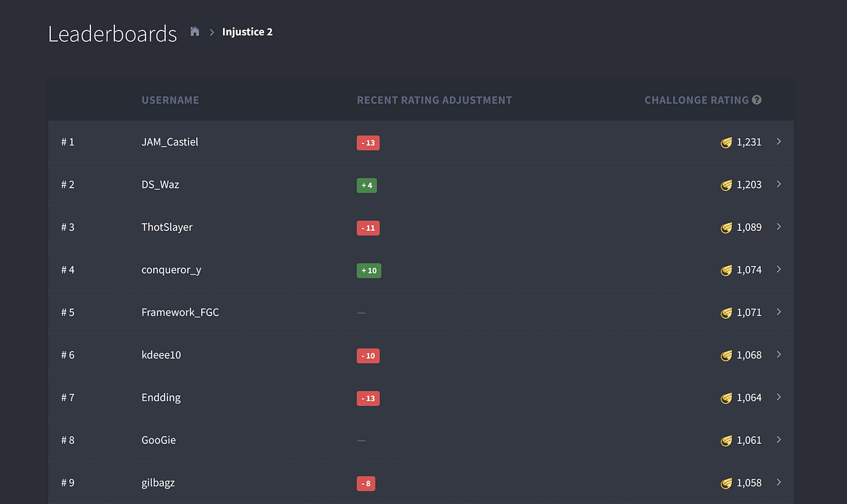Image resolution: width=847 pixels, height=504 pixels.
Task: Click the wing rating icon beside 1,231
Action: 726,143
